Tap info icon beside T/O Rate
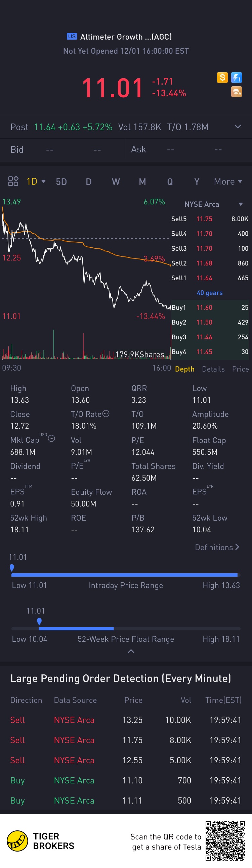252x868 pixels. click(x=106, y=414)
